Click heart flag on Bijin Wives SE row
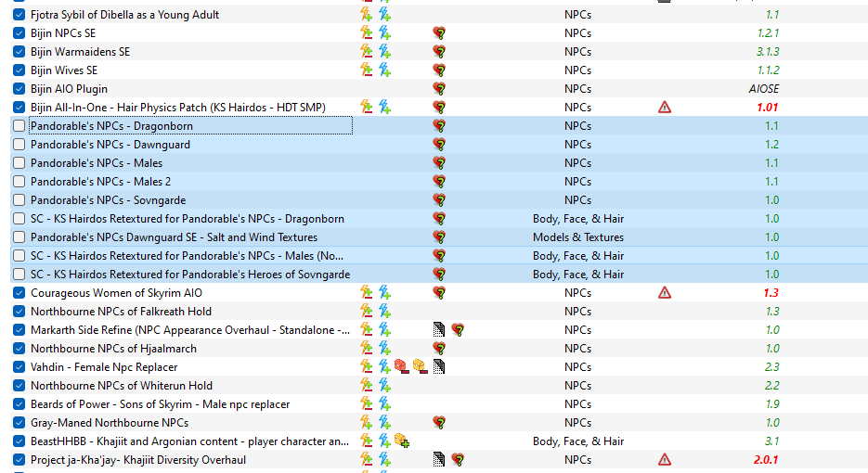 coord(439,70)
